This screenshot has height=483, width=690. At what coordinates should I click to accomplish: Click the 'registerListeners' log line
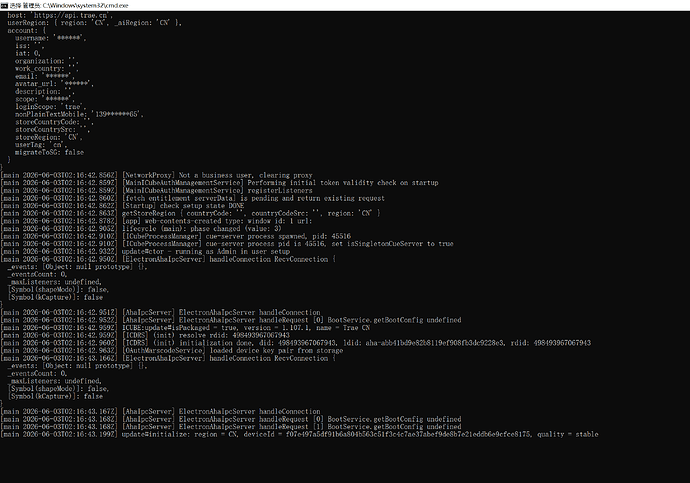coord(156,190)
